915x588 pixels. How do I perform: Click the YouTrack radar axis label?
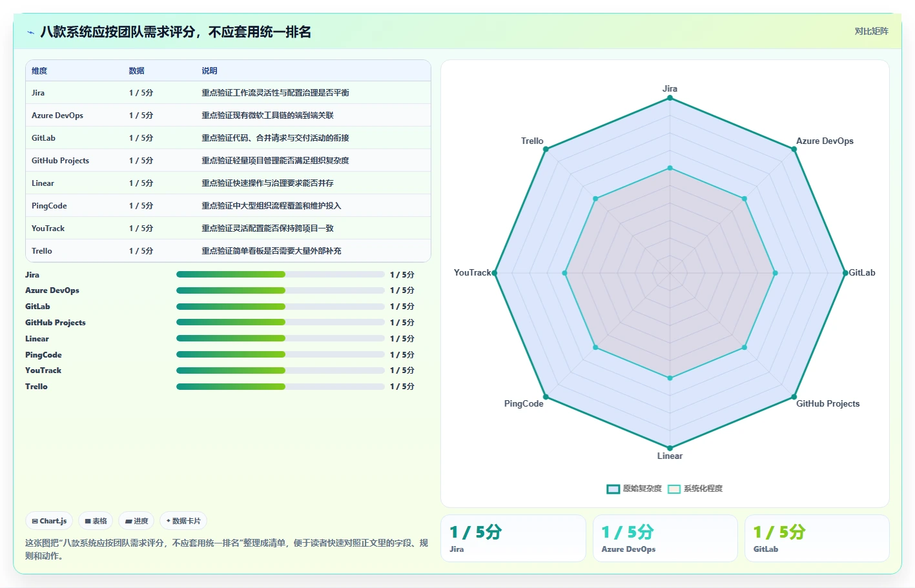472,273
